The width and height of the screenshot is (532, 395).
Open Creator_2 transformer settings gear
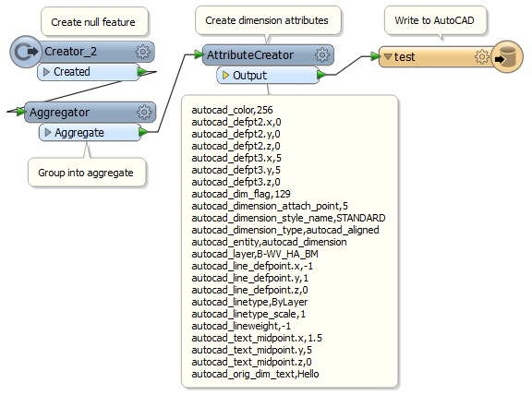pyautogui.click(x=143, y=52)
